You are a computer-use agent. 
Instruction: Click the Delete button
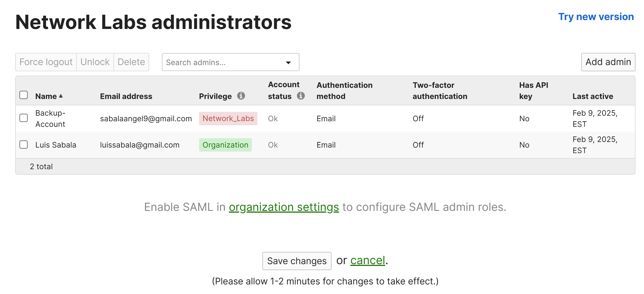(x=131, y=62)
